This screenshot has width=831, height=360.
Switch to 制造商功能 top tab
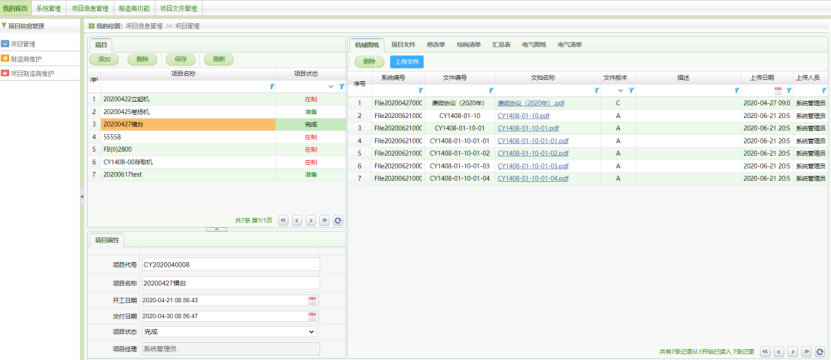tap(134, 8)
